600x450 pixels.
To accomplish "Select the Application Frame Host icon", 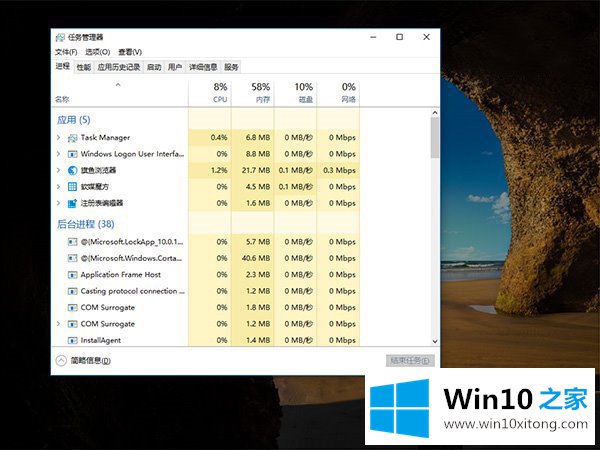I will 72,274.
